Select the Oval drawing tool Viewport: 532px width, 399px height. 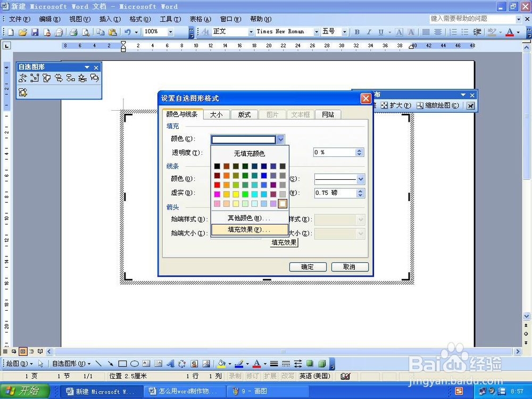click(x=135, y=364)
